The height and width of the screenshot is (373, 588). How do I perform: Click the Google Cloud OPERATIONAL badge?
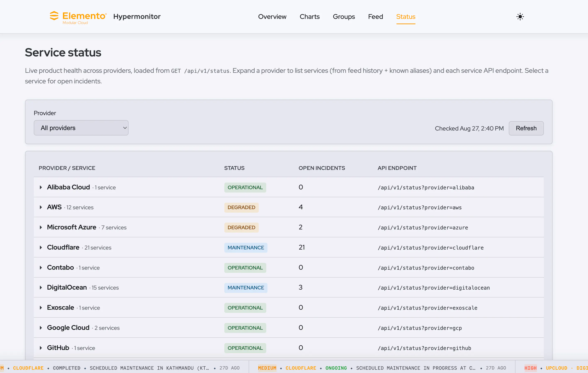click(x=245, y=328)
